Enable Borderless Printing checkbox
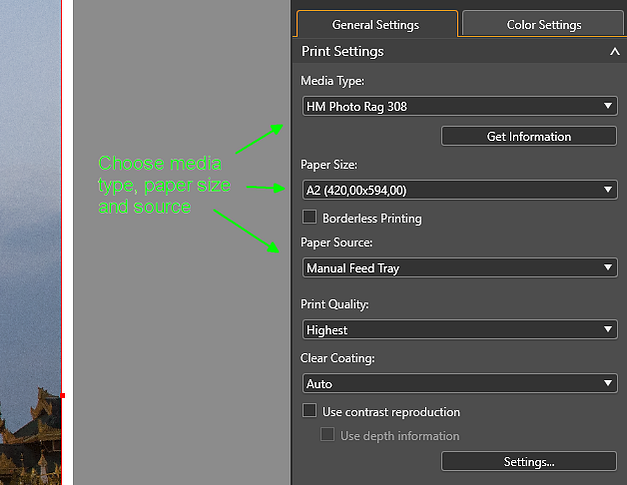627x485 pixels. [x=310, y=218]
